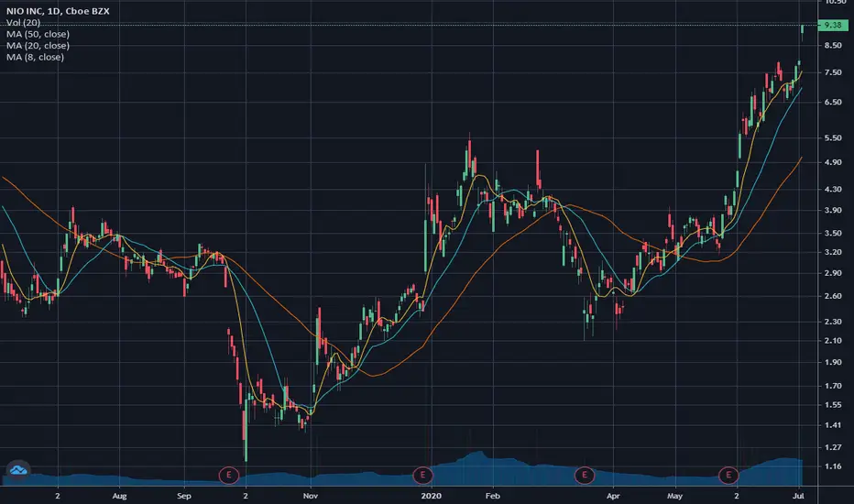Click the May date axis label
Screen dimensions: 854x504
coord(674,496)
